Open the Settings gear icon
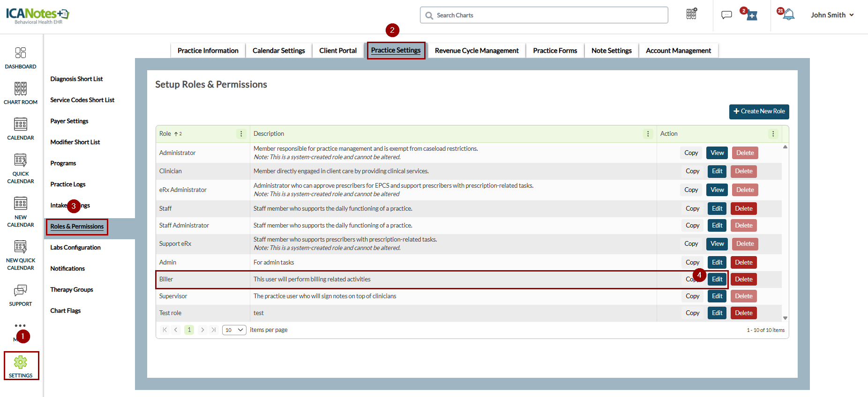This screenshot has height=397, width=868. 21,362
